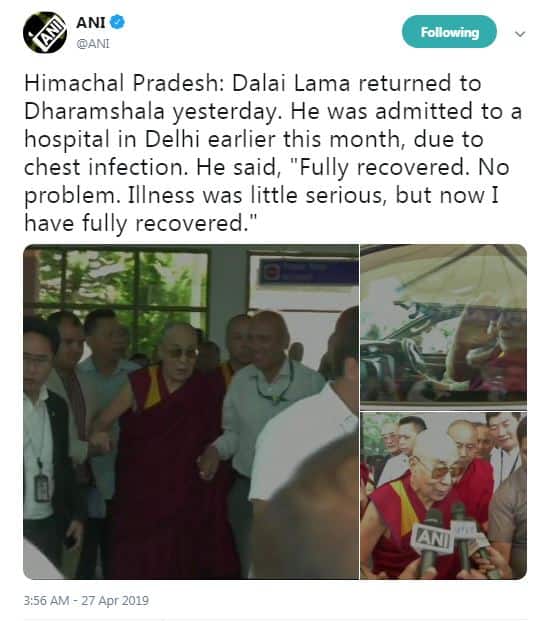
Task: Open the ANI display name link
Action: coord(91,23)
